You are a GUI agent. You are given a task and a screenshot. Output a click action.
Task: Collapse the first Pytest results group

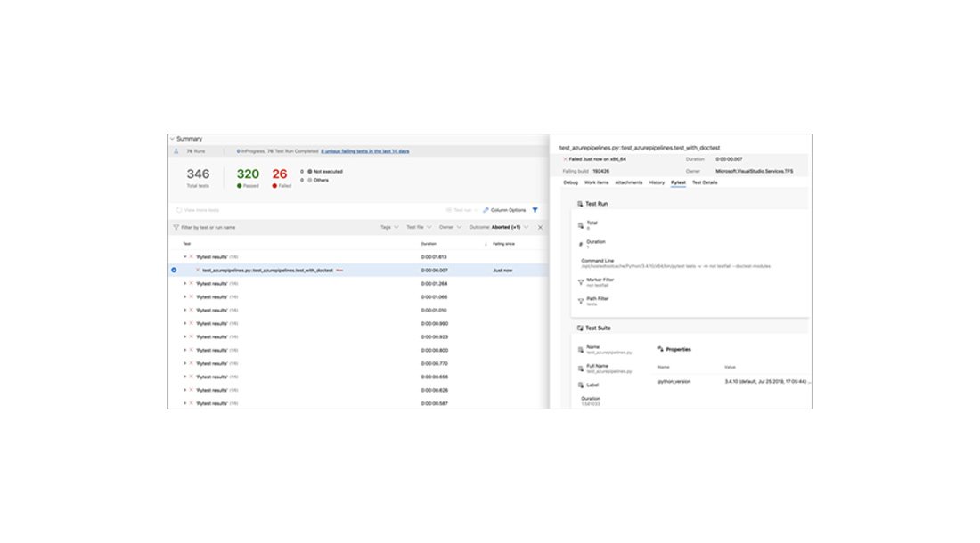(185, 256)
